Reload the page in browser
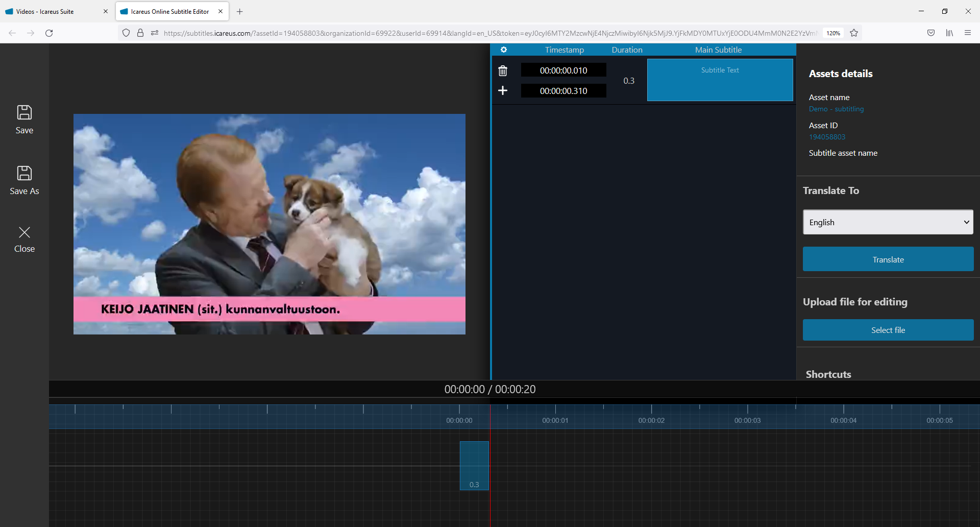The image size is (980, 527). (x=49, y=33)
